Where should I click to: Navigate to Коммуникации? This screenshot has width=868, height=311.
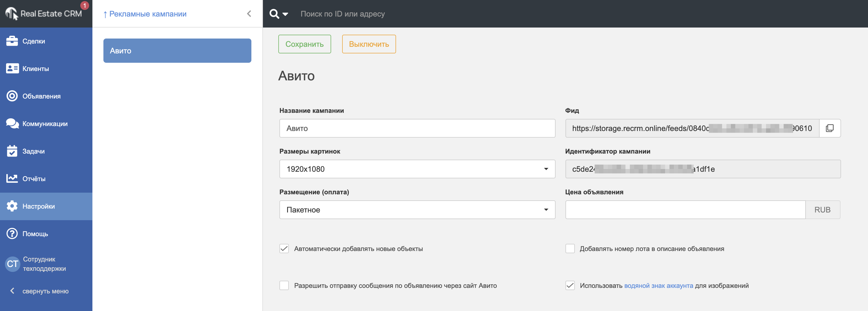coord(46,124)
